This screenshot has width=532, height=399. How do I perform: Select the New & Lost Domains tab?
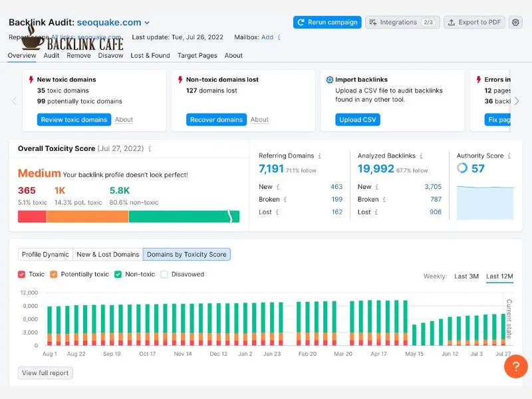pos(108,255)
